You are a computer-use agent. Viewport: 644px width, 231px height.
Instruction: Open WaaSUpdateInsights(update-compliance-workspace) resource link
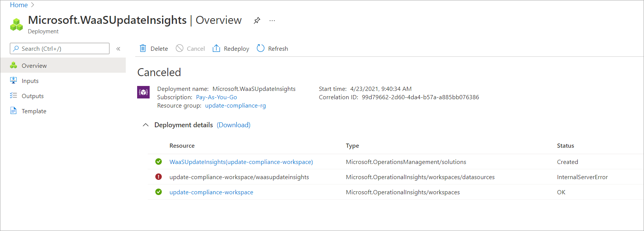241,162
